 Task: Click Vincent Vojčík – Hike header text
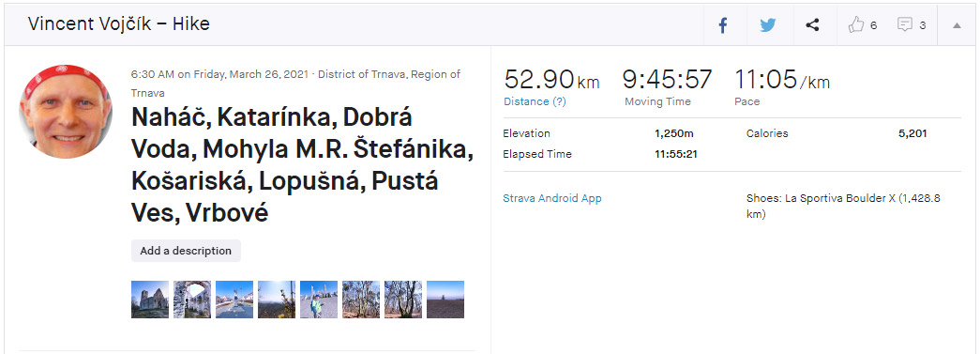[119, 24]
